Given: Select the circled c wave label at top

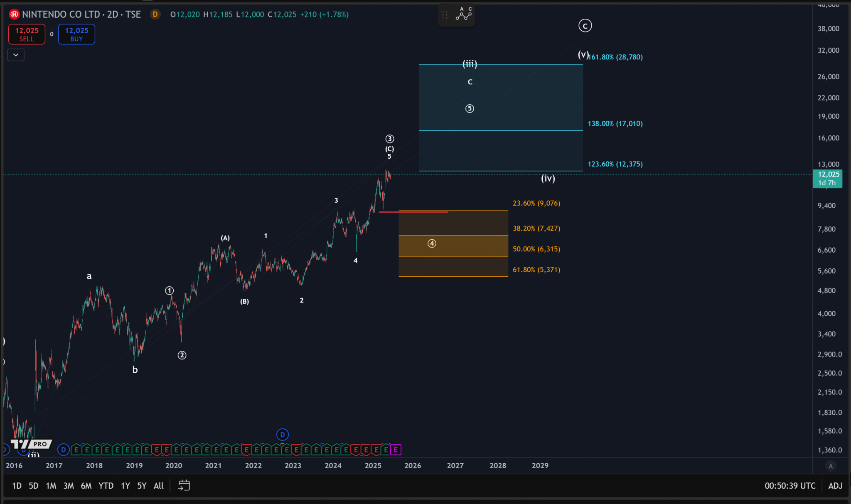Looking at the screenshot, I should [585, 26].
